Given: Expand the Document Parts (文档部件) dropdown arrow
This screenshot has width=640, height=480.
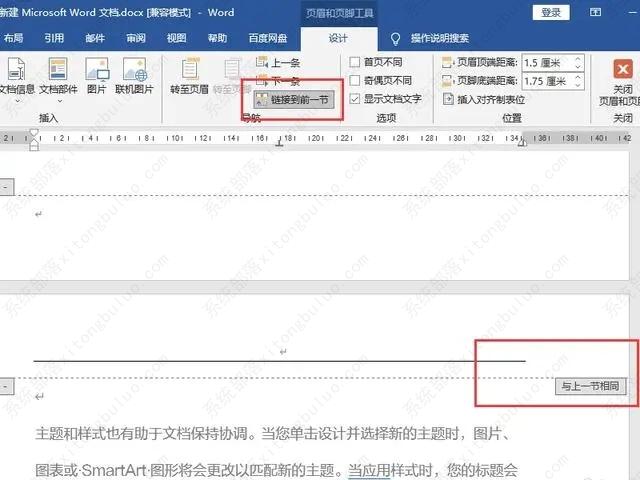Looking at the screenshot, I should pyautogui.click(x=60, y=101).
